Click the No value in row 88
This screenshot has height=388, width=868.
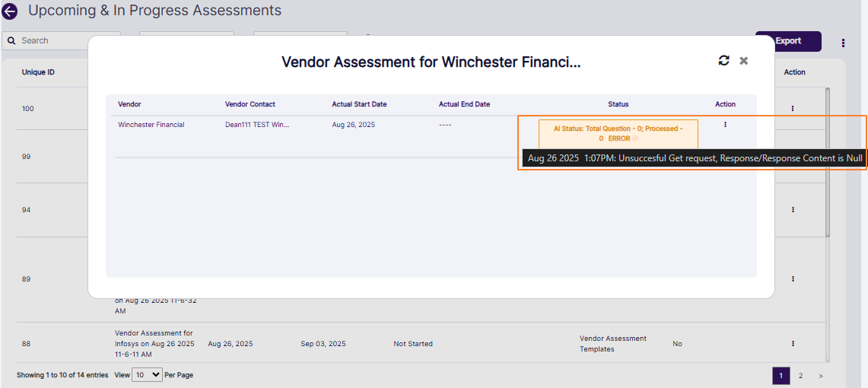click(677, 344)
